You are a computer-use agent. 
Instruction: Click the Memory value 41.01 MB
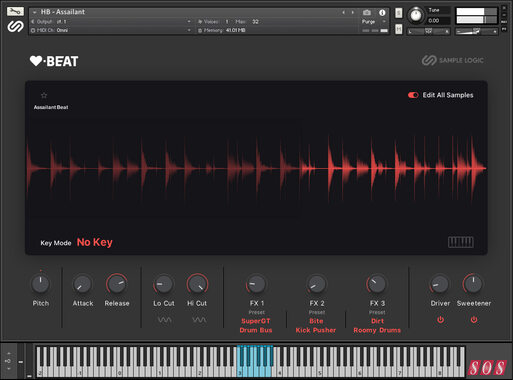[x=236, y=30]
